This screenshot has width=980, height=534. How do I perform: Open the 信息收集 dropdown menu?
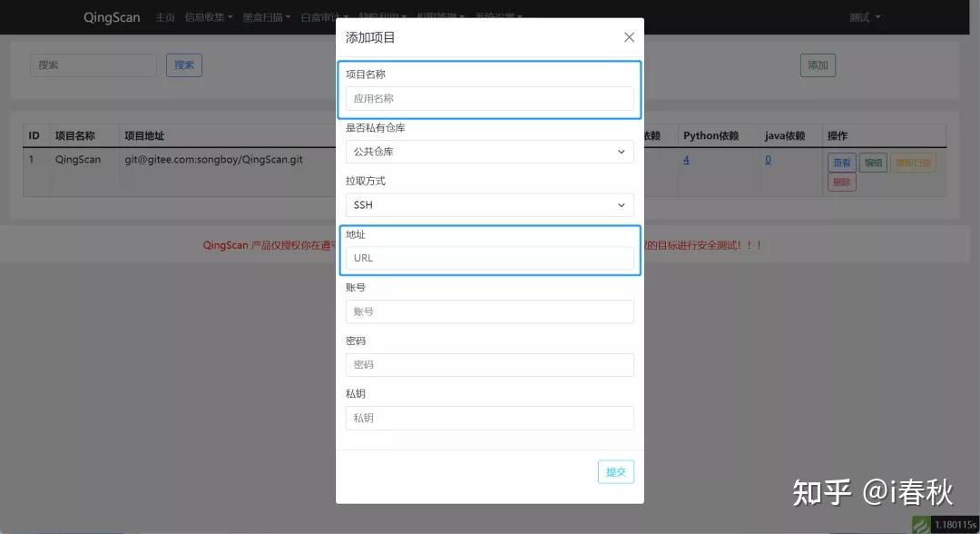207,17
